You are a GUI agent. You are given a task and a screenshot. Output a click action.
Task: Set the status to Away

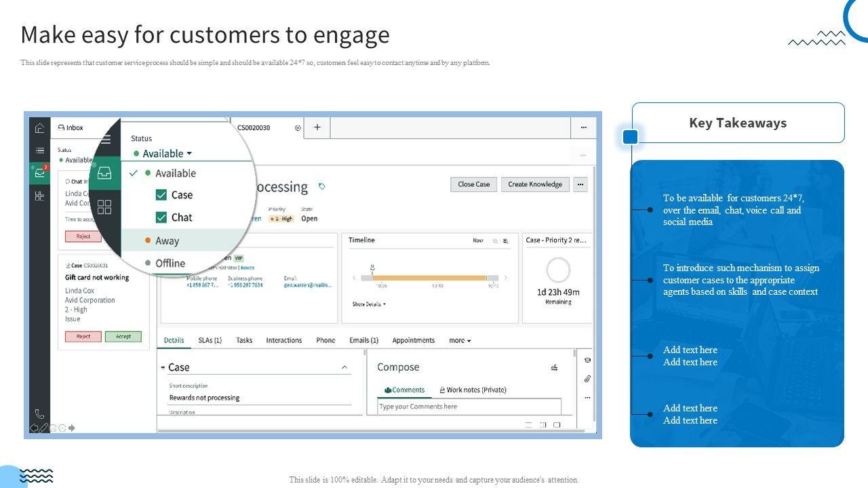click(x=167, y=241)
